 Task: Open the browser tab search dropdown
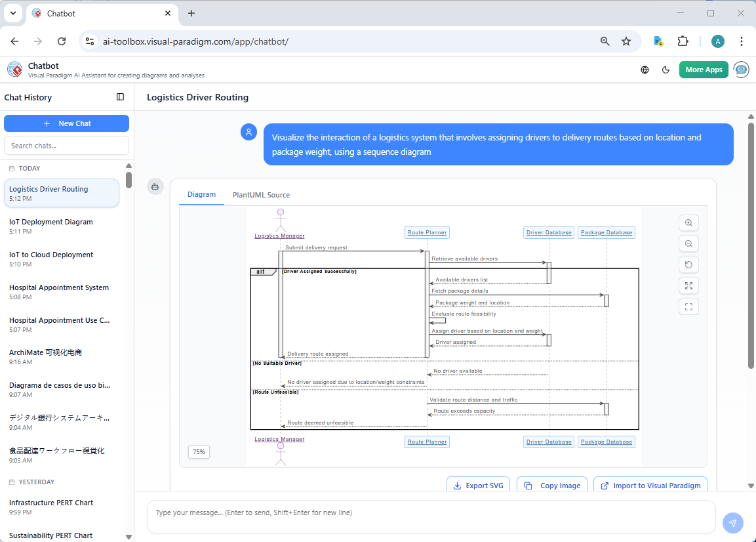[12, 13]
